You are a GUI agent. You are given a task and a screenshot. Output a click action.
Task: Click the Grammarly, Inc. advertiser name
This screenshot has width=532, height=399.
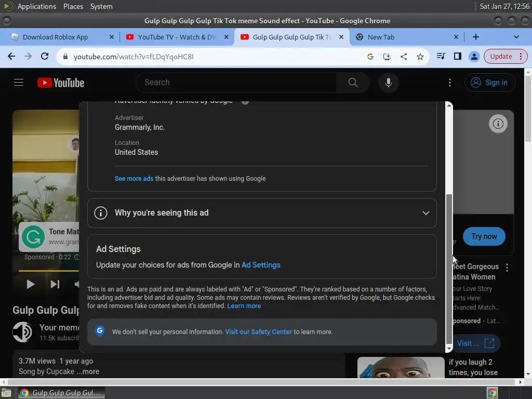pos(140,127)
